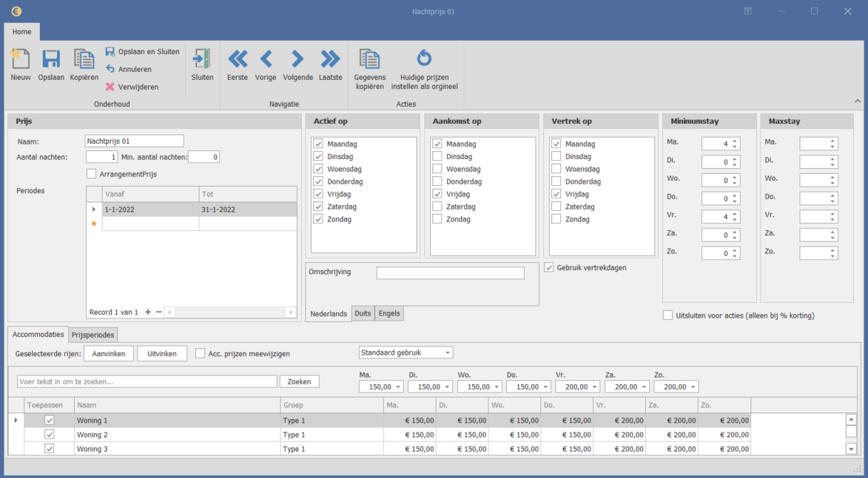The width and height of the screenshot is (868, 478).
Task: Uncheck Maandag under Vertrek op
Action: 556,144
